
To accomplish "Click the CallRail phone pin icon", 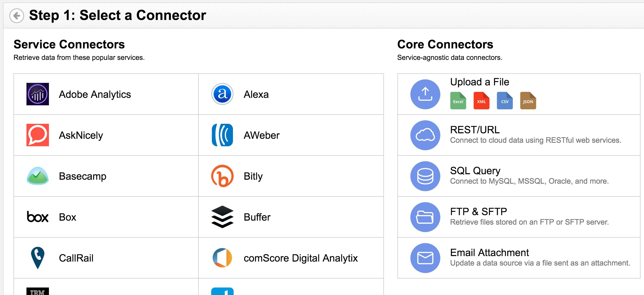I will pyautogui.click(x=38, y=258).
